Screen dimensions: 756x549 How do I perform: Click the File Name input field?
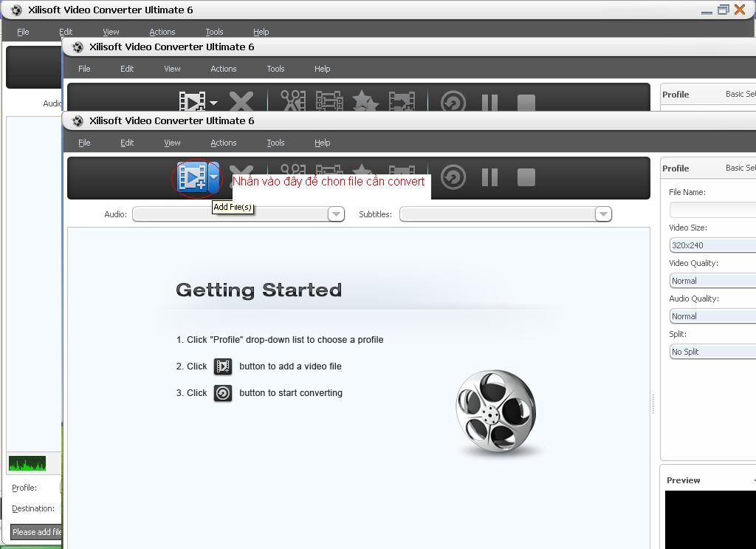tap(712, 210)
